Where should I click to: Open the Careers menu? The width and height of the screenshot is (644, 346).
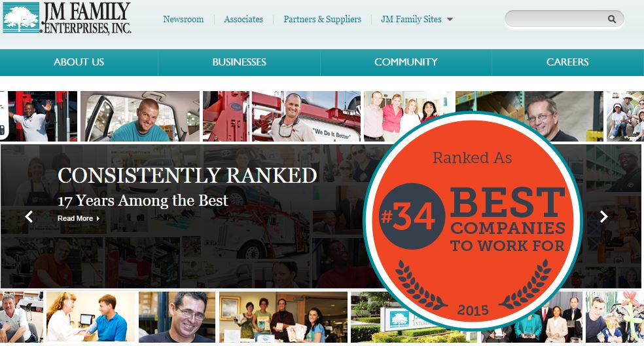point(567,62)
